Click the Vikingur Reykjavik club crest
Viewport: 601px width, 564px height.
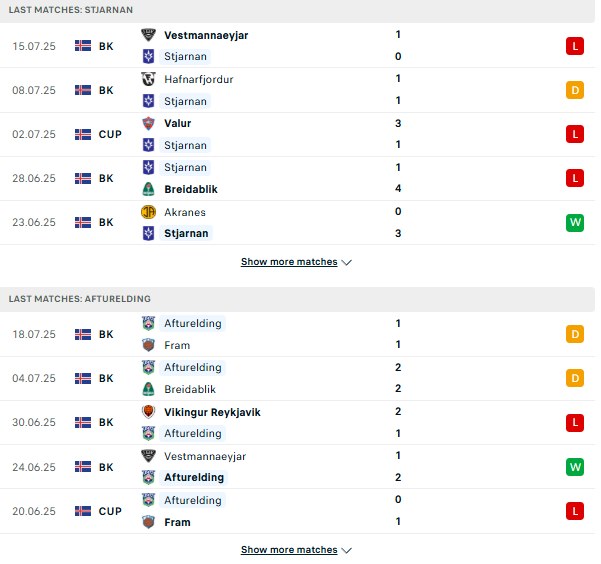pos(148,412)
